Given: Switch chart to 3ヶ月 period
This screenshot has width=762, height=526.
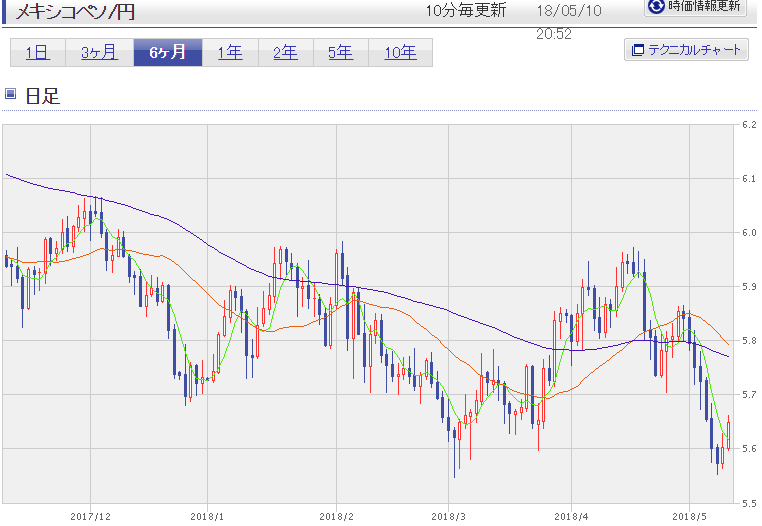Looking at the screenshot, I should point(100,53).
